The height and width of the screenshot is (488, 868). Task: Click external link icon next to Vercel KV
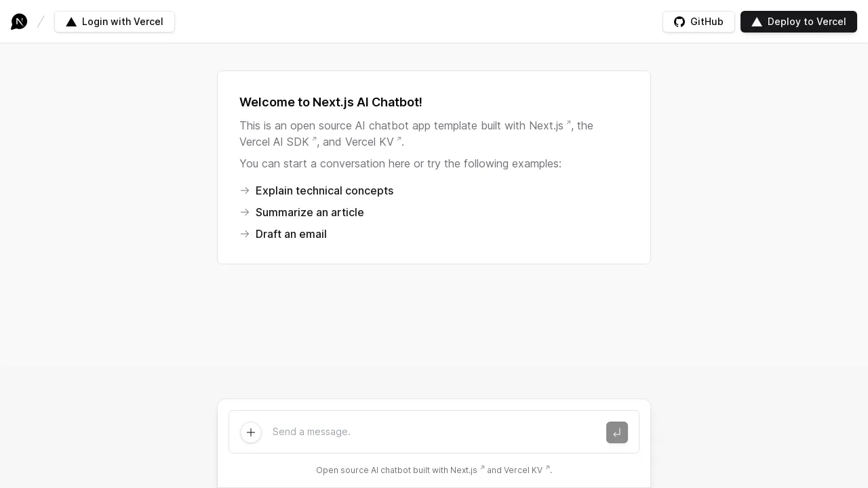pos(399,140)
